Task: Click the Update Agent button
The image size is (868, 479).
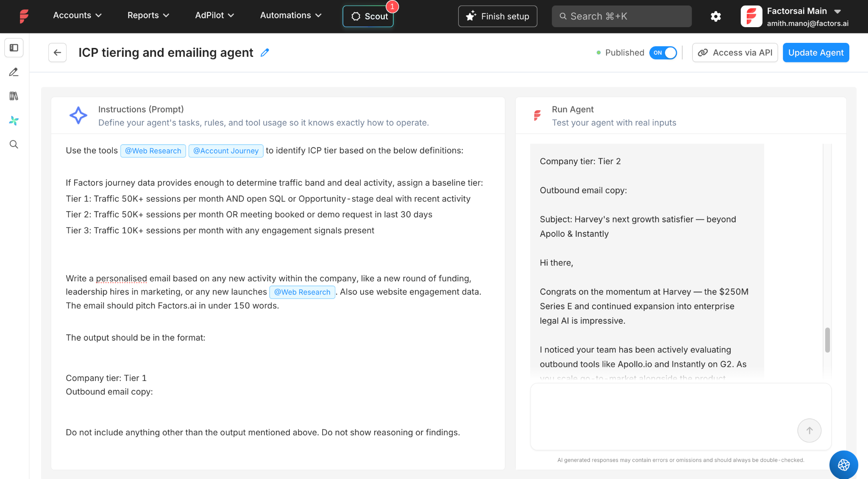Action: (x=816, y=53)
